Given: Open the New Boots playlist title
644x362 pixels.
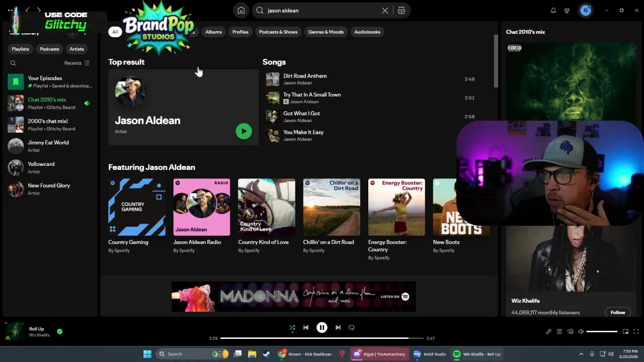Looking at the screenshot, I should point(446,242).
